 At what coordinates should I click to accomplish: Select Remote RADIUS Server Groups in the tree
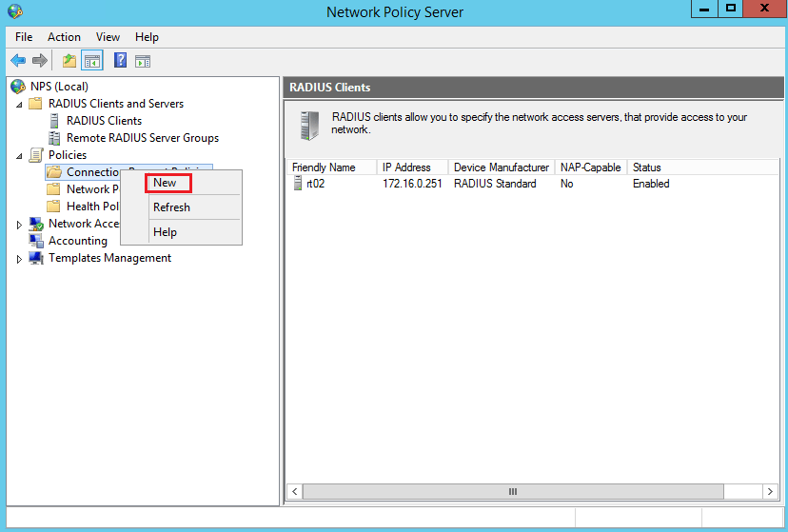[143, 138]
